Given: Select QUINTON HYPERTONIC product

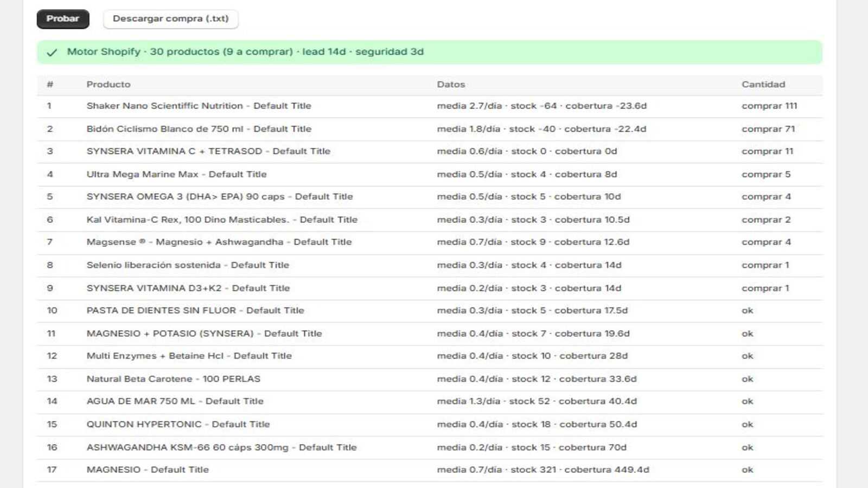Looking at the screenshot, I should 178,425.
